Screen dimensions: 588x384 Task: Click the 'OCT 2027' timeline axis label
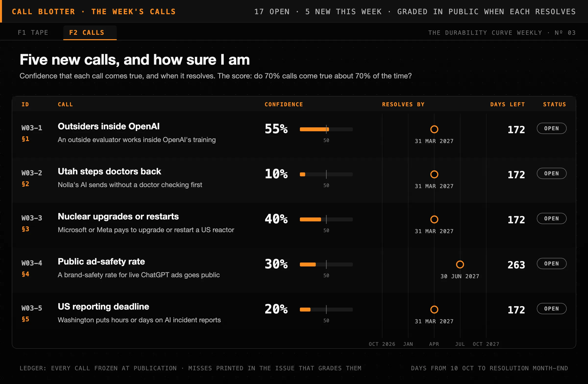pos(486,344)
